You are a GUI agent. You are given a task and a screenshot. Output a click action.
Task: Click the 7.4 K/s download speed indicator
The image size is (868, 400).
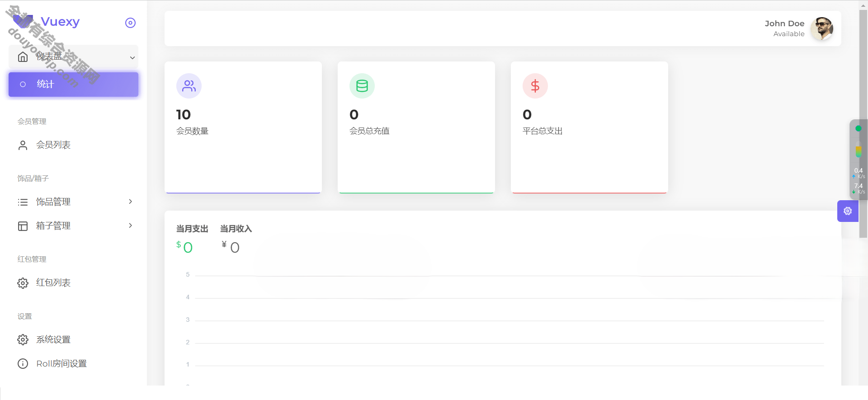point(859,188)
